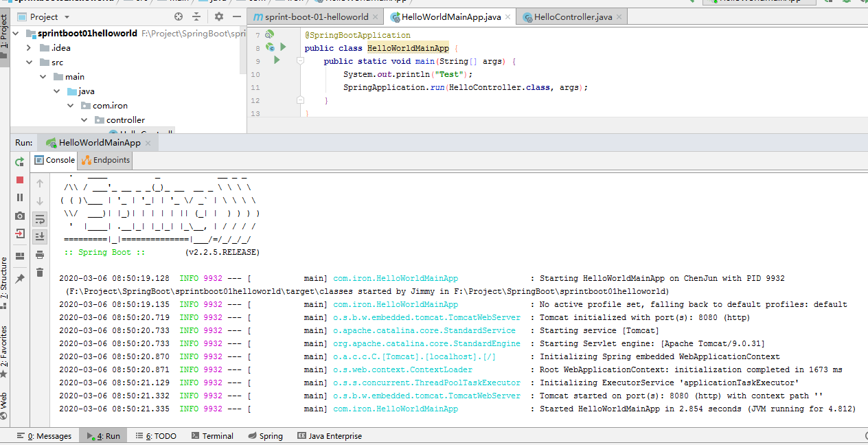Switch to the HelloController.java editor tab
The image size is (868, 445).
tap(571, 15)
